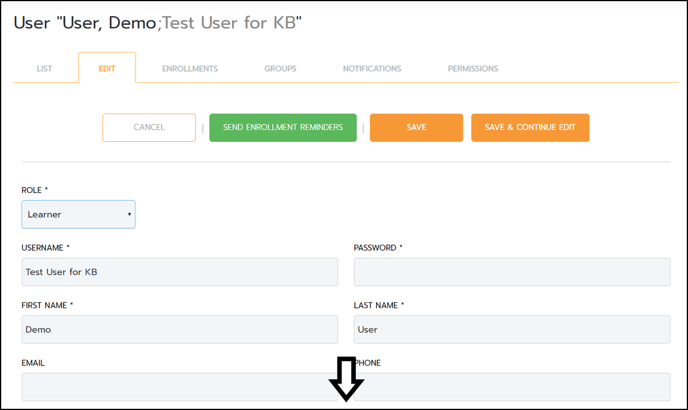688x410 pixels.
Task: Click the black down arrow icon
Action: click(x=346, y=379)
